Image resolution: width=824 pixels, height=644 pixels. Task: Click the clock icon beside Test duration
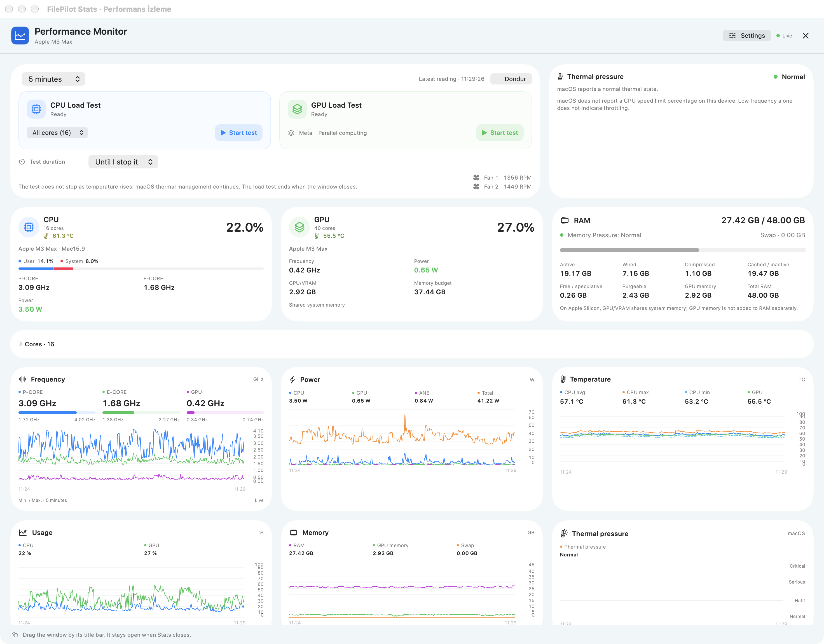22,162
